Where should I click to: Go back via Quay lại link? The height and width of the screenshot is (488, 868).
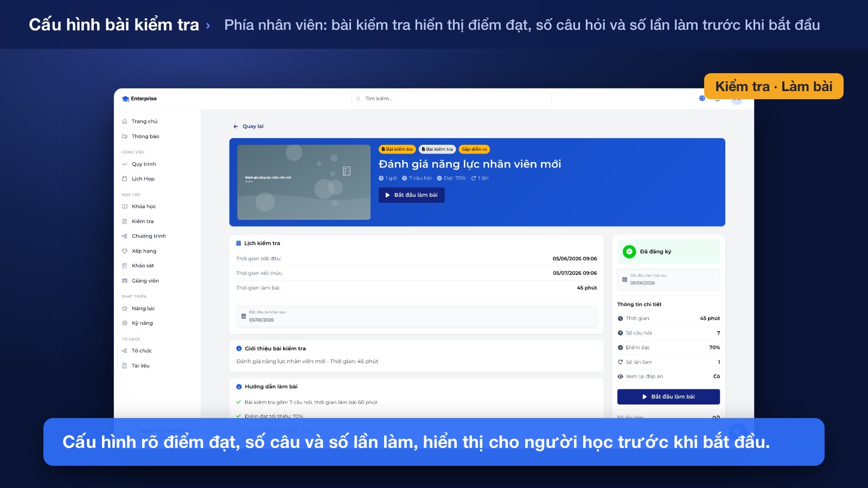tap(248, 126)
